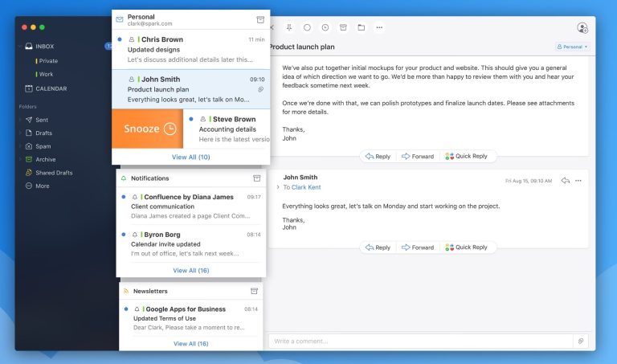Archive all in Newsletters group
The width and height of the screenshot is (617, 364).
pyautogui.click(x=254, y=291)
